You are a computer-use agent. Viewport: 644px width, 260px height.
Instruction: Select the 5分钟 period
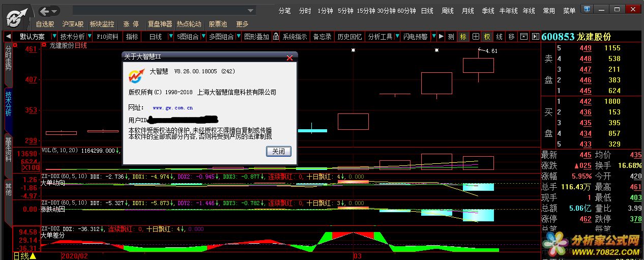pos(345,11)
